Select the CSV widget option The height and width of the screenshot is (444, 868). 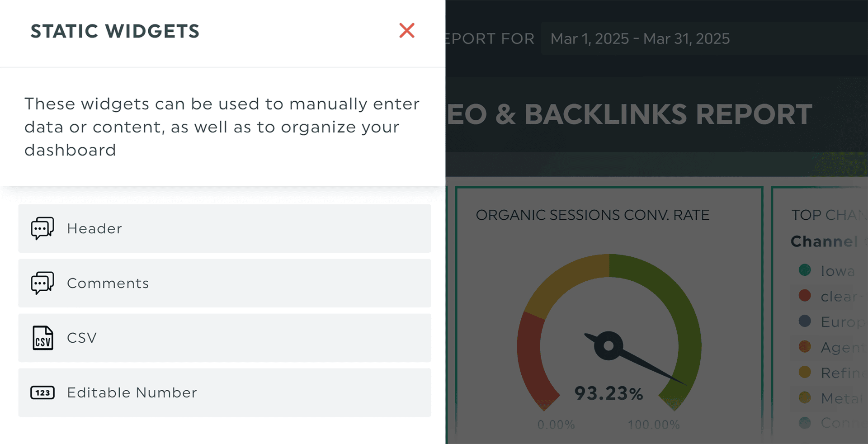click(x=225, y=338)
